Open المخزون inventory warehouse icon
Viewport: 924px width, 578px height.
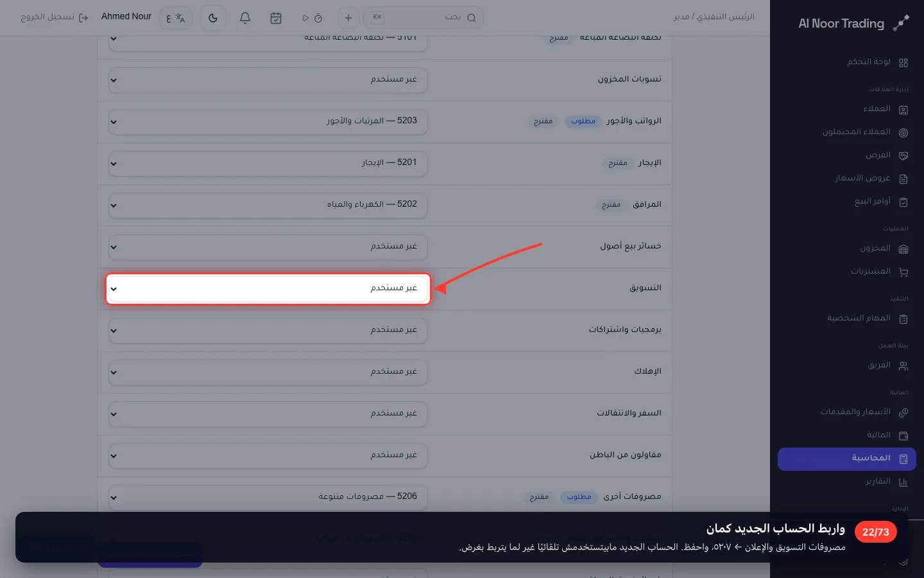click(903, 249)
